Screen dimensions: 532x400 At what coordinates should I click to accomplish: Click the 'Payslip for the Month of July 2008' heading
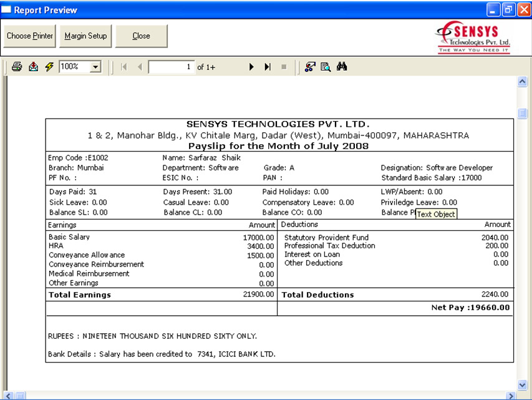(x=278, y=146)
